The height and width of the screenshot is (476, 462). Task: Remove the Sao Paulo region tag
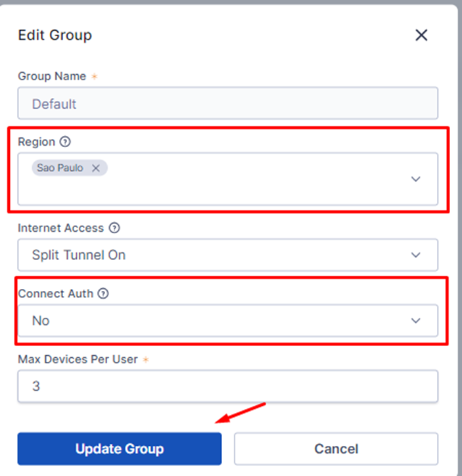96,168
